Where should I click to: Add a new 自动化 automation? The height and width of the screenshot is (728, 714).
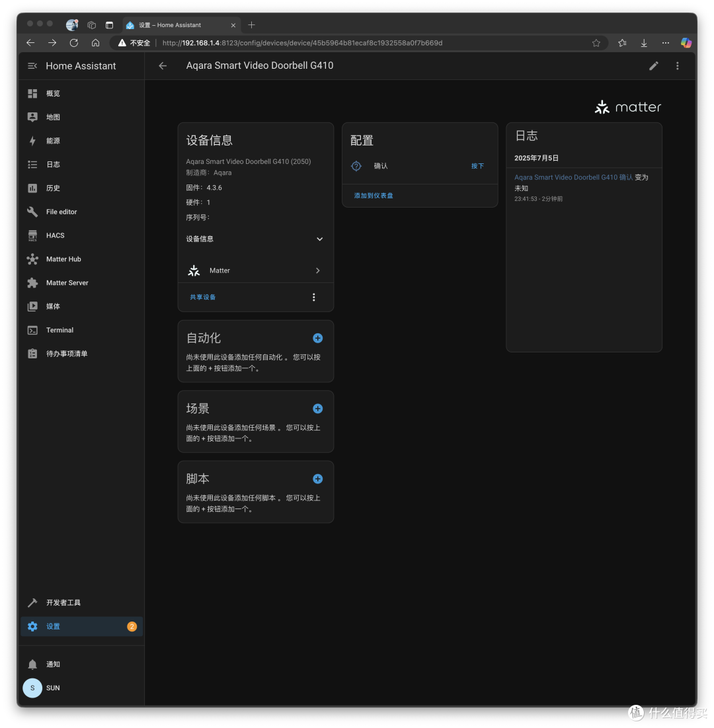[317, 338]
